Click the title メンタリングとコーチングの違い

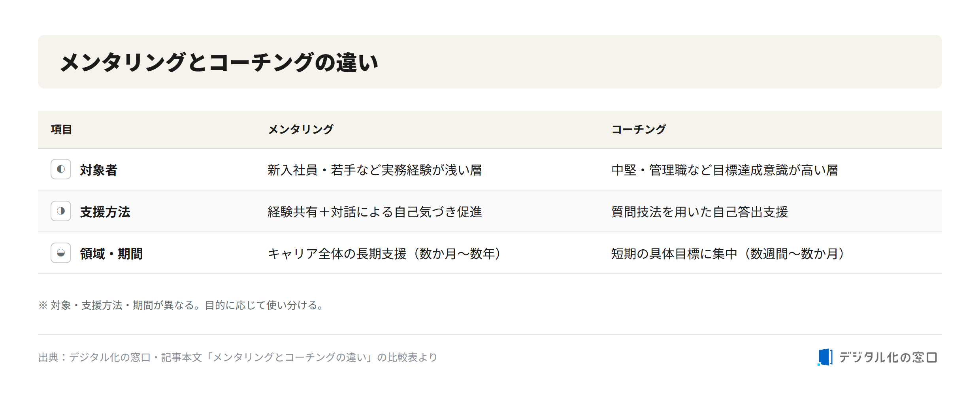219,62
